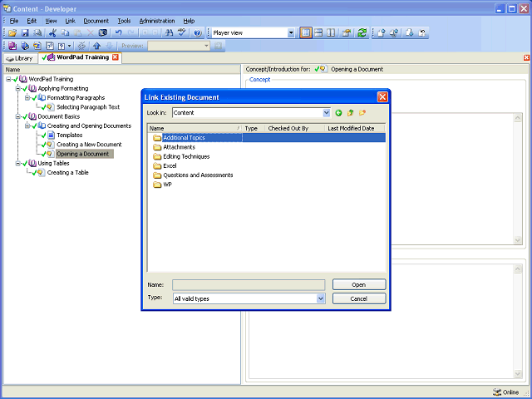Click the Concept pane scroll up arrow
Screen dimensions: 532x399
pyautogui.click(x=517, y=118)
